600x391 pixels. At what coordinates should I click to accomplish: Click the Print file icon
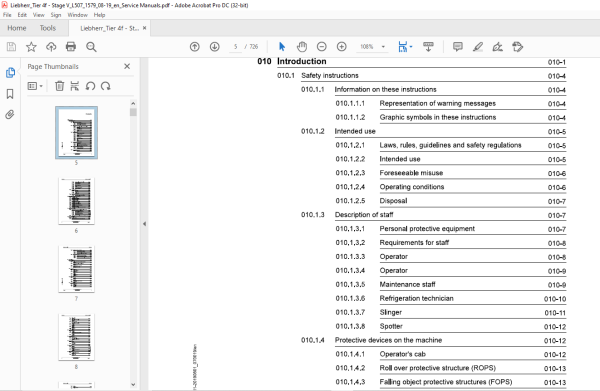tap(71, 47)
